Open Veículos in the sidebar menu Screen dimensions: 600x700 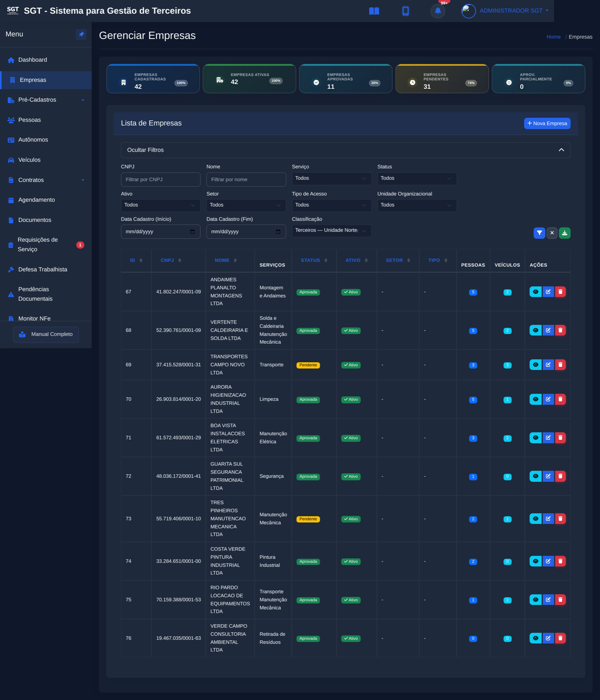(x=46, y=160)
